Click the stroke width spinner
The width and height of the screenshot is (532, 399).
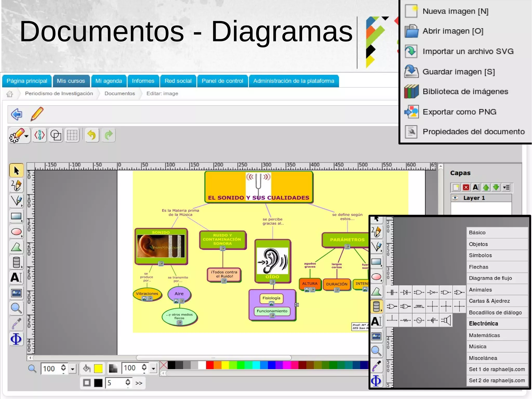click(x=128, y=383)
